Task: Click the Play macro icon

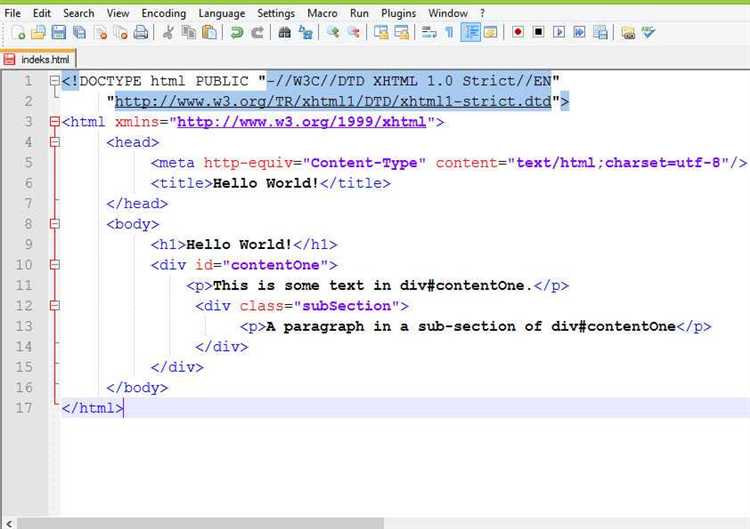Action: 559,33
